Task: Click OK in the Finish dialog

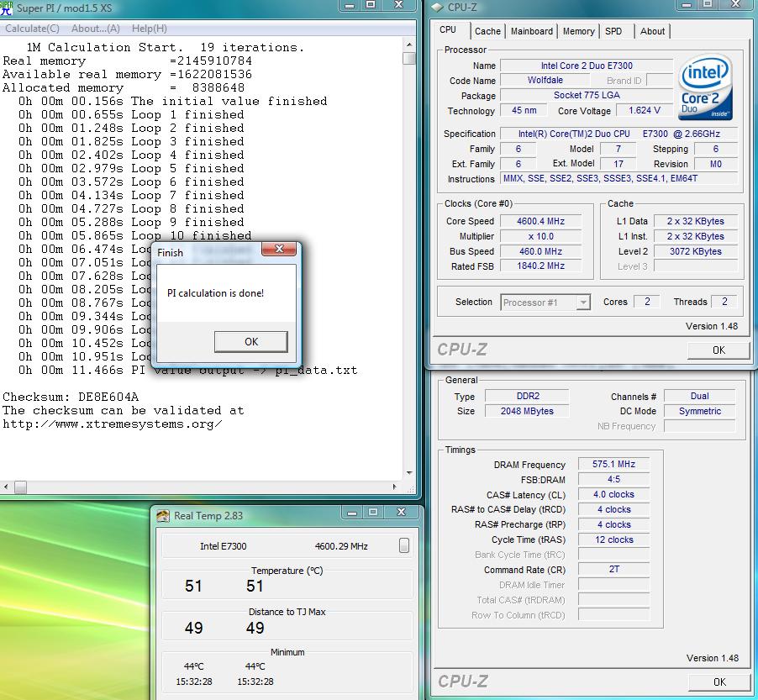Action: click(x=251, y=342)
